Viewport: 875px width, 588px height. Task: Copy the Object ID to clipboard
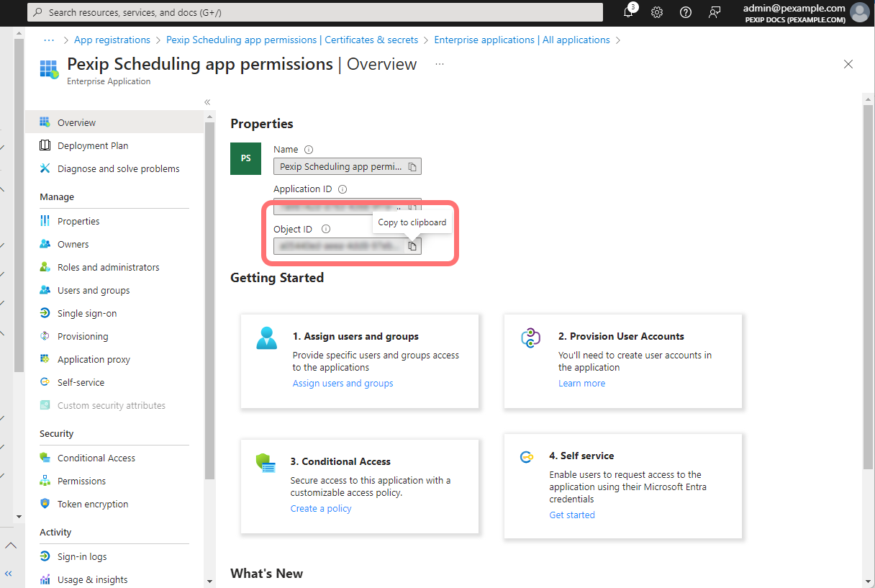(412, 246)
